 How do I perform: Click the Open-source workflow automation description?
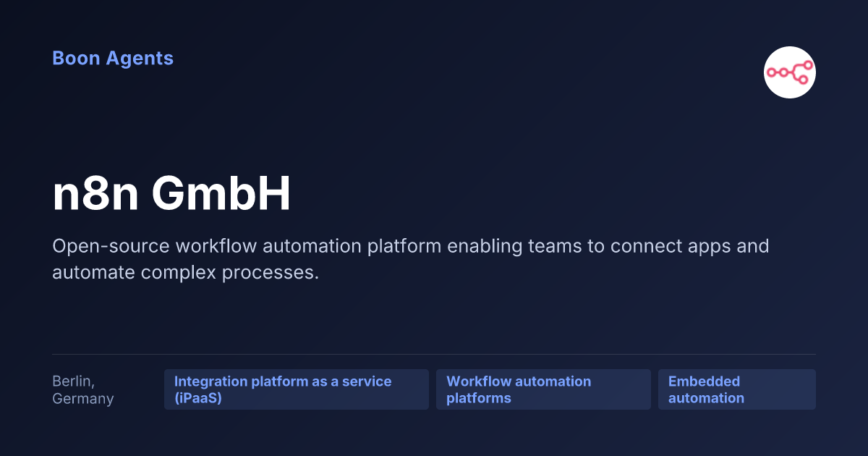pyautogui.click(x=411, y=259)
